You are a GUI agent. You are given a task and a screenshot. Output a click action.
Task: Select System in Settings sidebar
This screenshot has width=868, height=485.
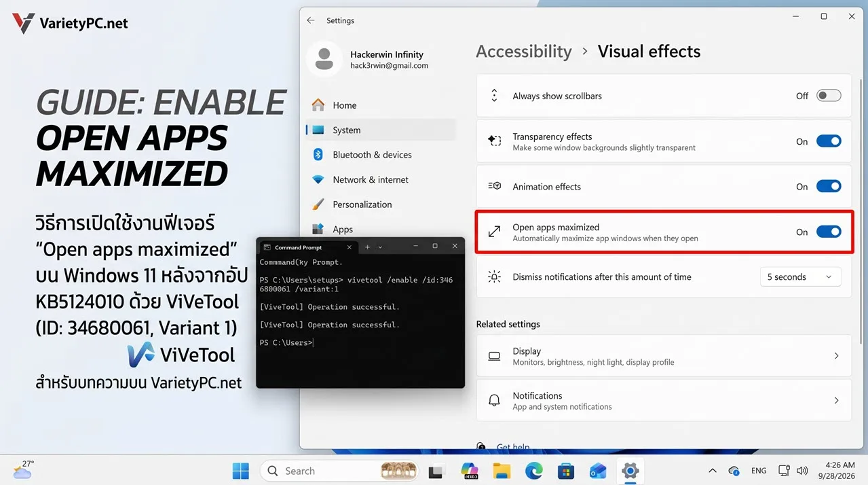click(381, 130)
